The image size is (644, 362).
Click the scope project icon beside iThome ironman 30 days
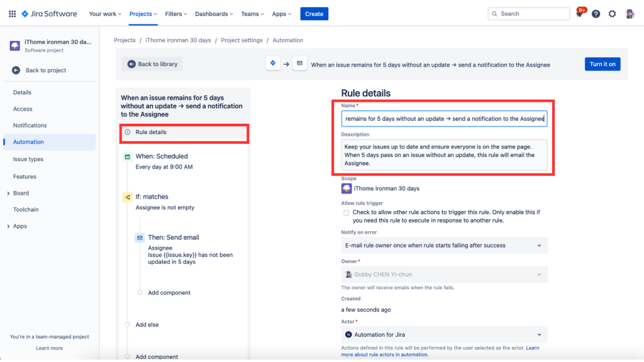[347, 189]
